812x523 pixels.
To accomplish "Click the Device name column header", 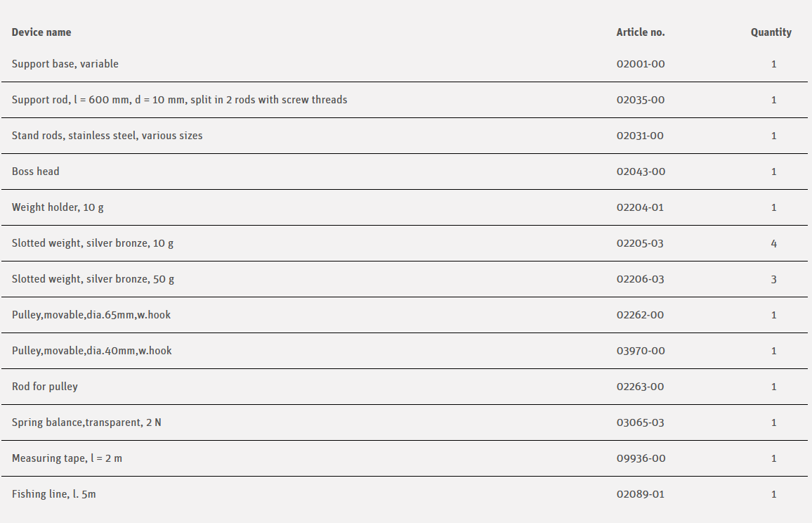I will pos(41,32).
